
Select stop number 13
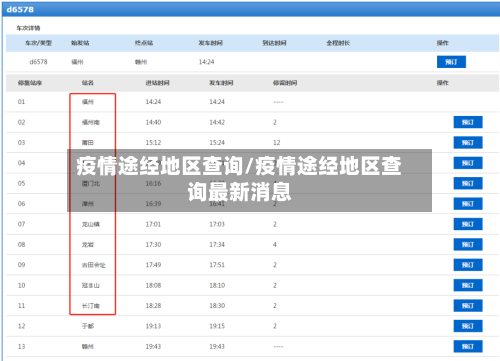click(21, 347)
